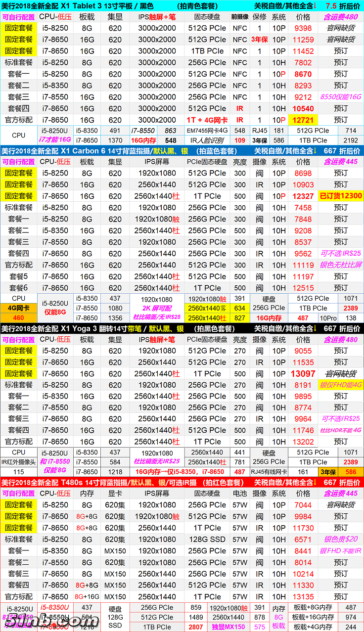Select the price 7458
364x632 pixels.
303,208
